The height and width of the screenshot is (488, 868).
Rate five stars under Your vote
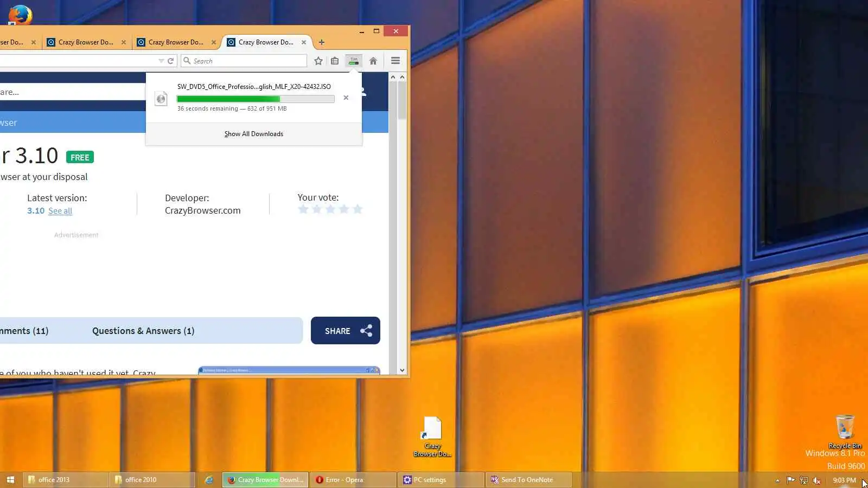[358, 209]
